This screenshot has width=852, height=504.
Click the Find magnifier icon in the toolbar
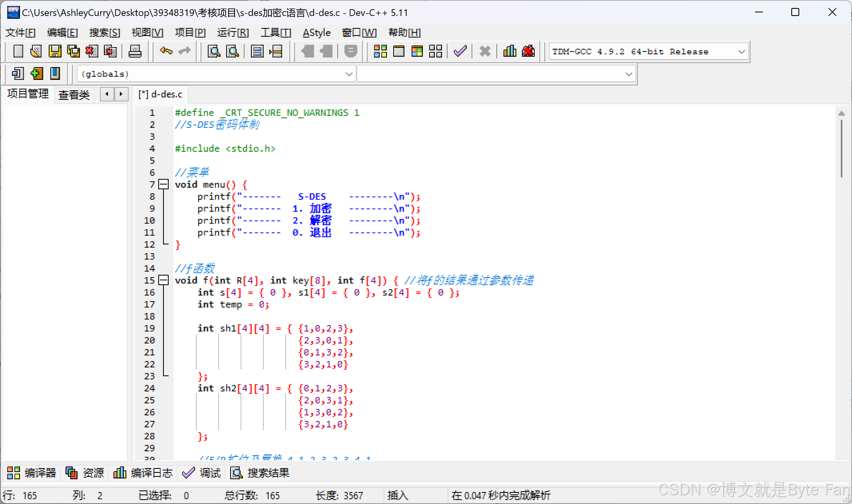pyautogui.click(x=214, y=51)
